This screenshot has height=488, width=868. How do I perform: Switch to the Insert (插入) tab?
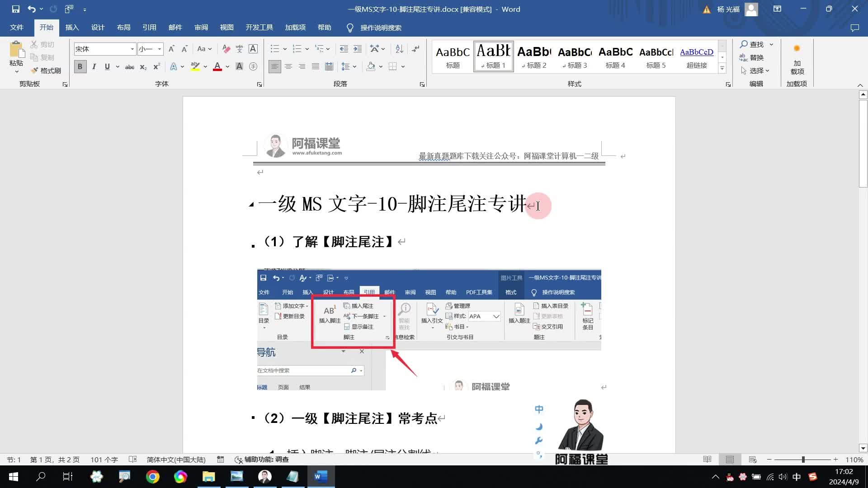pos(72,28)
